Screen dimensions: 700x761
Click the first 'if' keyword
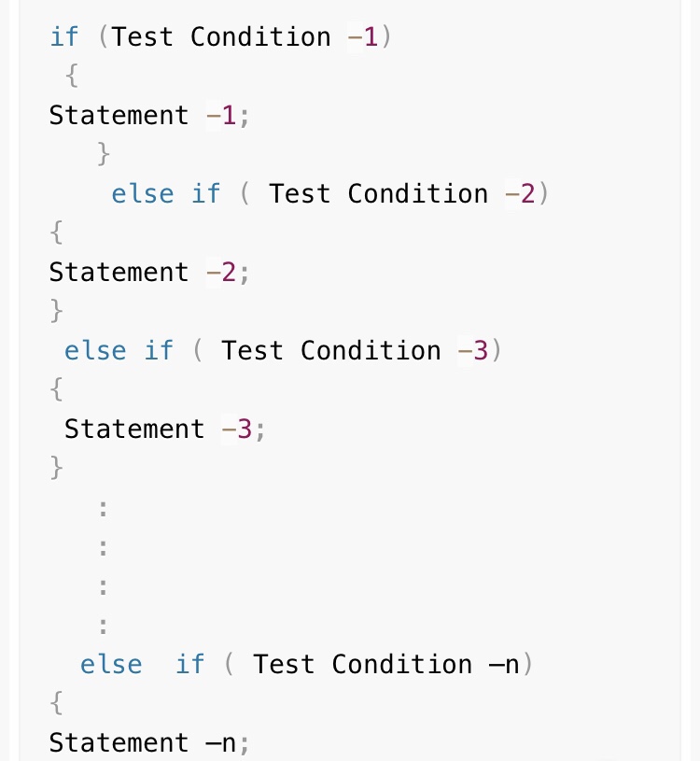[x=64, y=37]
